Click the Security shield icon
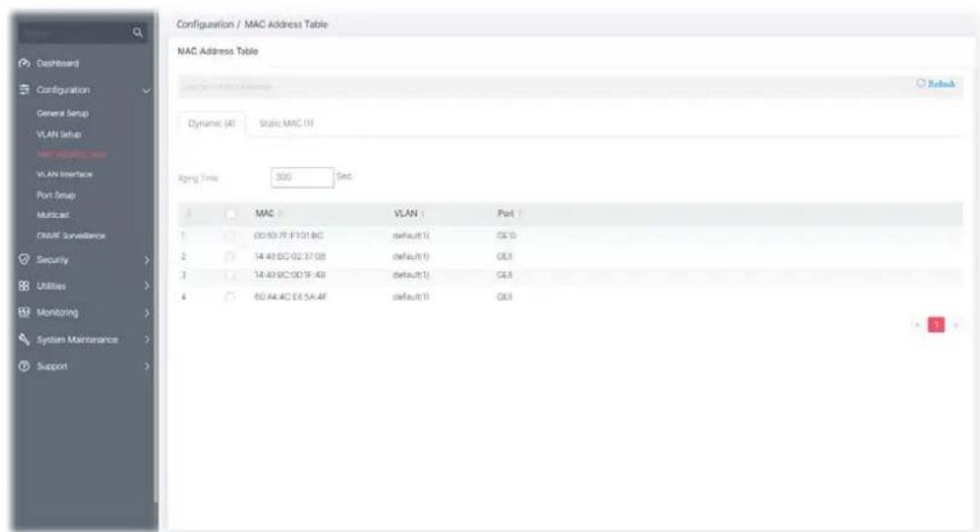Image resolution: width=980 pixels, height=532 pixels. pyautogui.click(x=25, y=259)
